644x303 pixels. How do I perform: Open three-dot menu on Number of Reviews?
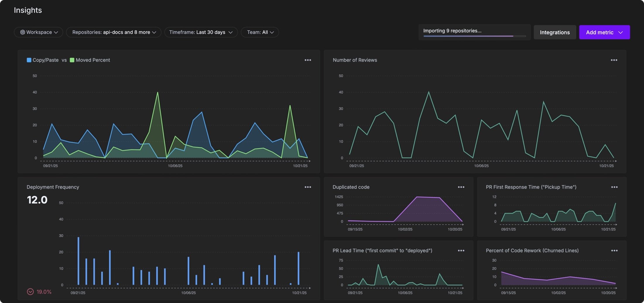pyautogui.click(x=614, y=60)
